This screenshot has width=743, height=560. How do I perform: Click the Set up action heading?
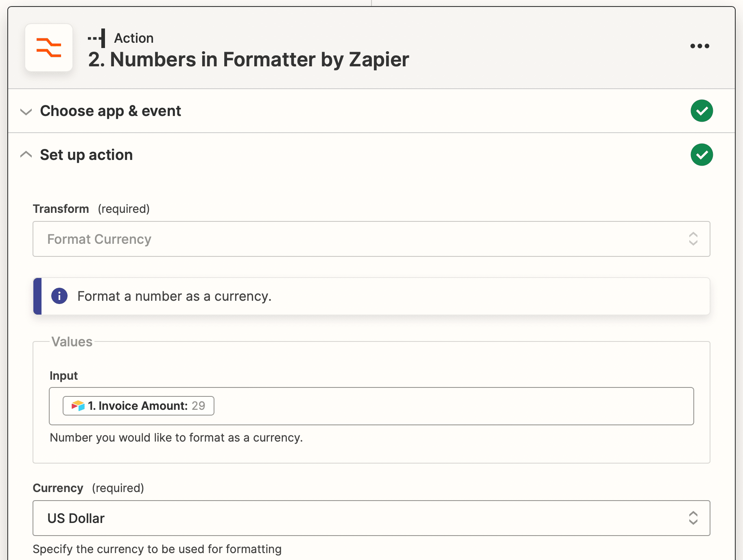86,155
